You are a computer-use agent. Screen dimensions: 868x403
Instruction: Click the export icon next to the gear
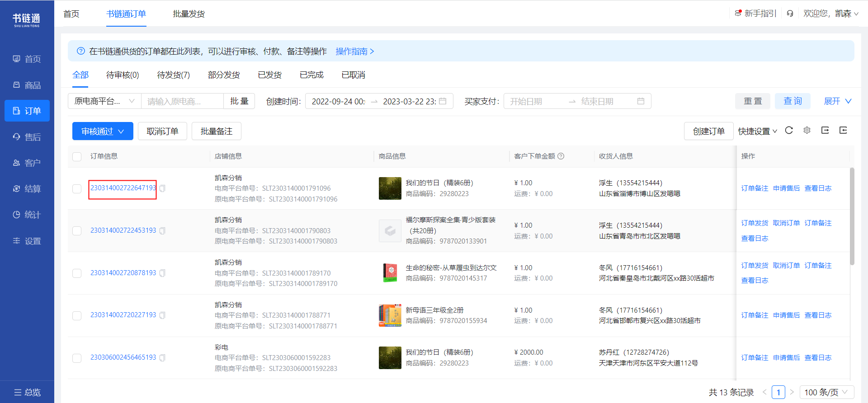tap(825, 131)
